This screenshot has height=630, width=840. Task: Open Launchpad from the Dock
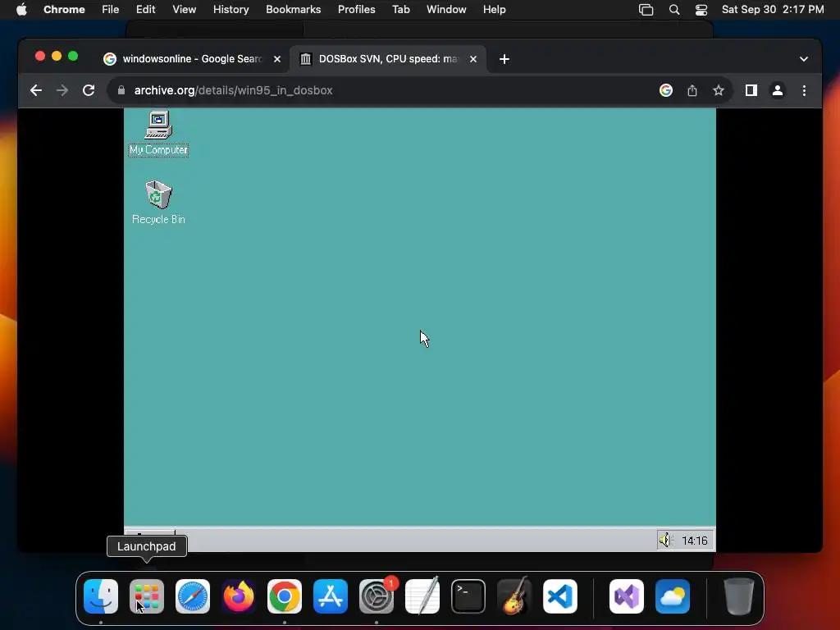(147, 596)
